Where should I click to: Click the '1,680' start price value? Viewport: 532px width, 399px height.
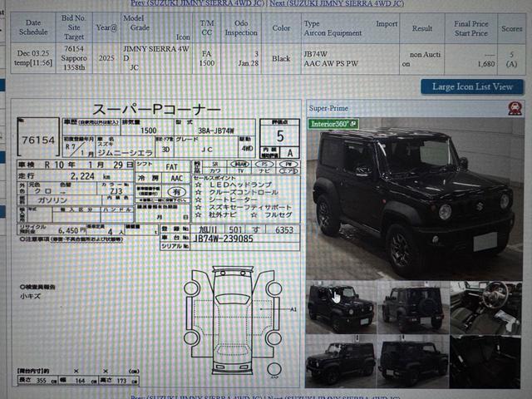pos(486,64)
